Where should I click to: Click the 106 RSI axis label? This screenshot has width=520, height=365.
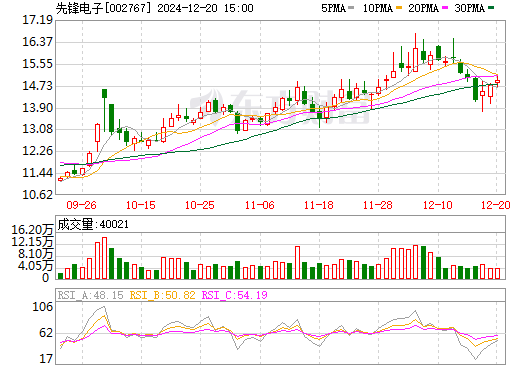click(x=43, y=307)
